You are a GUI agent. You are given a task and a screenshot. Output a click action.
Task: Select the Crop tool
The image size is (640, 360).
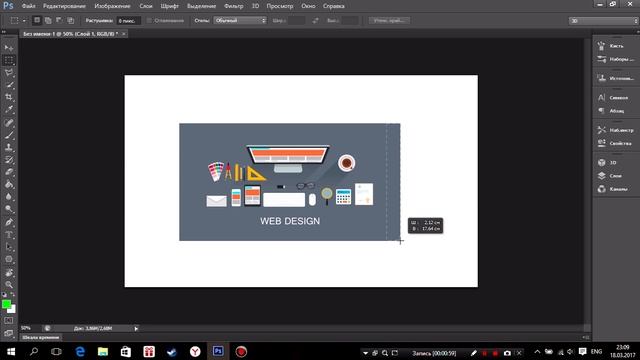pyautogui.click(x=9, y=97)
